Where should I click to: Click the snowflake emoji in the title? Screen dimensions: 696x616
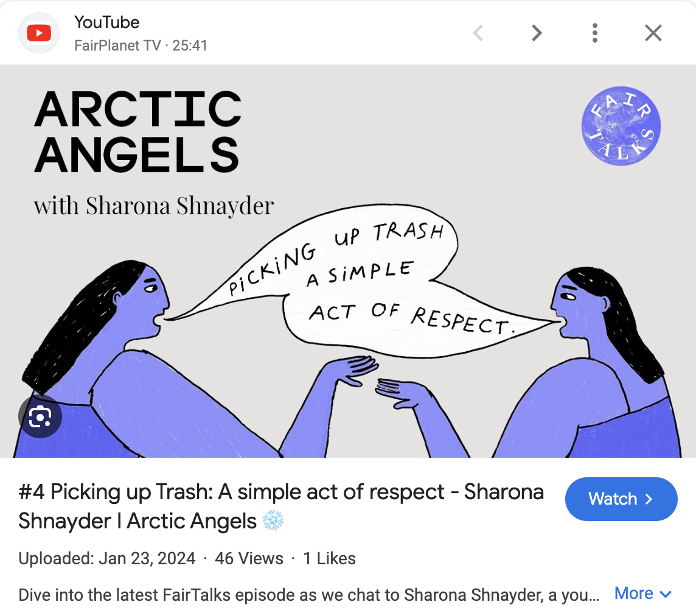tap(273, 520)
